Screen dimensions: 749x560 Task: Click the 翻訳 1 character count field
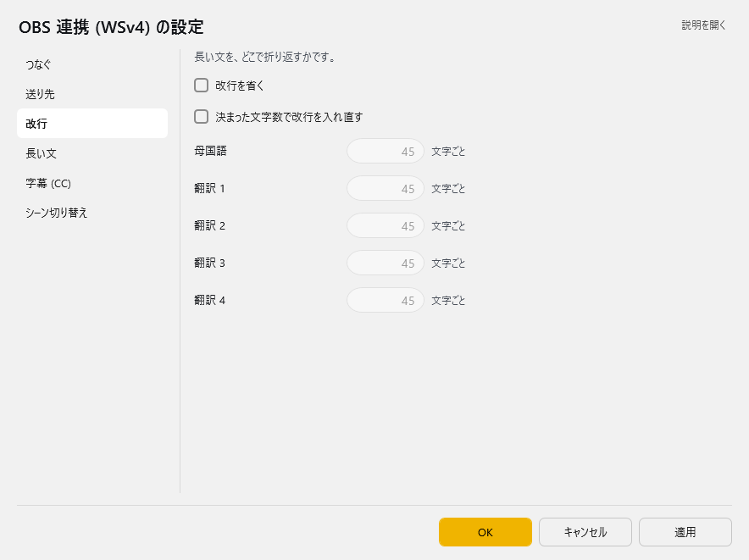(x=386, y=188)
